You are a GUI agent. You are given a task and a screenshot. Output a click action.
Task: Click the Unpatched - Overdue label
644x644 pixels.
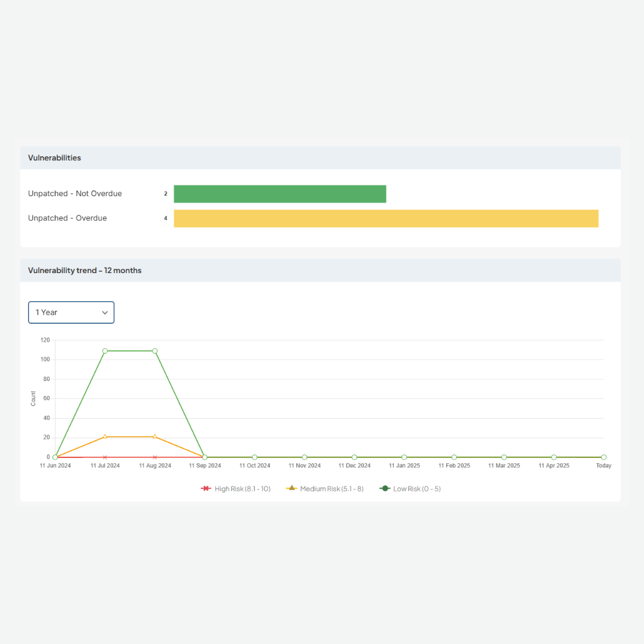point(67,218)
